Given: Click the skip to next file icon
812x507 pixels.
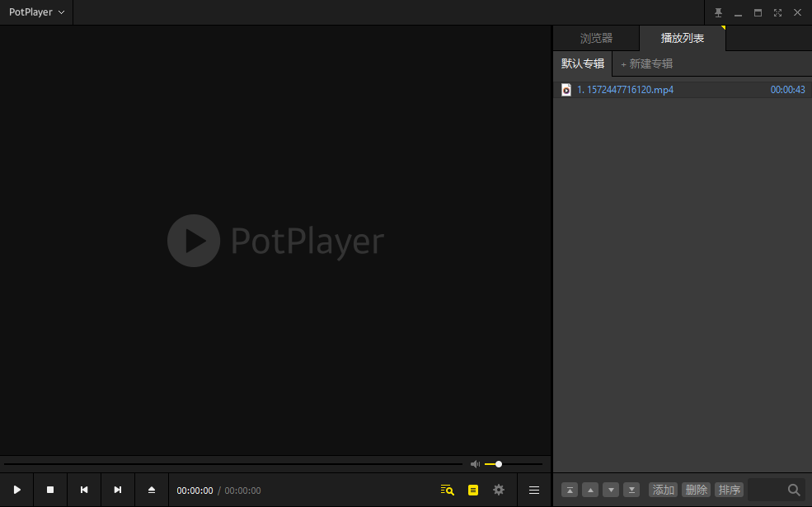Looking at the screenshot, I should tap(117, 490).
